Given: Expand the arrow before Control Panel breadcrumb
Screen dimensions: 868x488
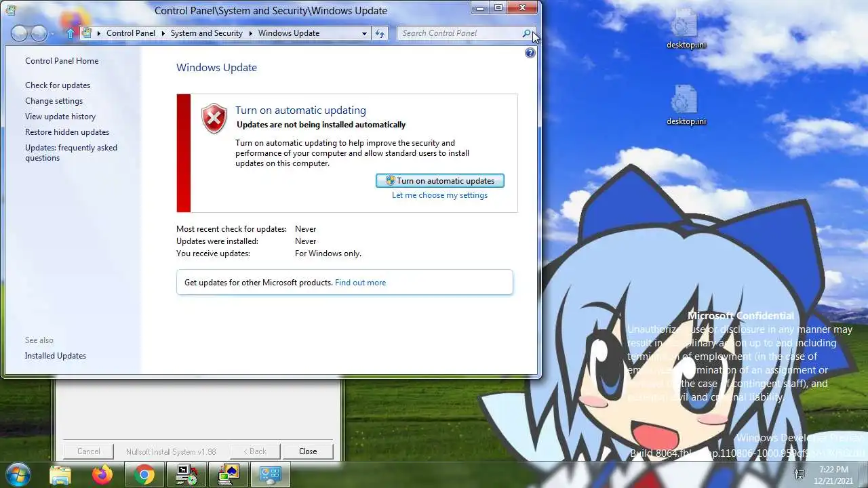Looking at the screenshot, I should click(99, 33).
